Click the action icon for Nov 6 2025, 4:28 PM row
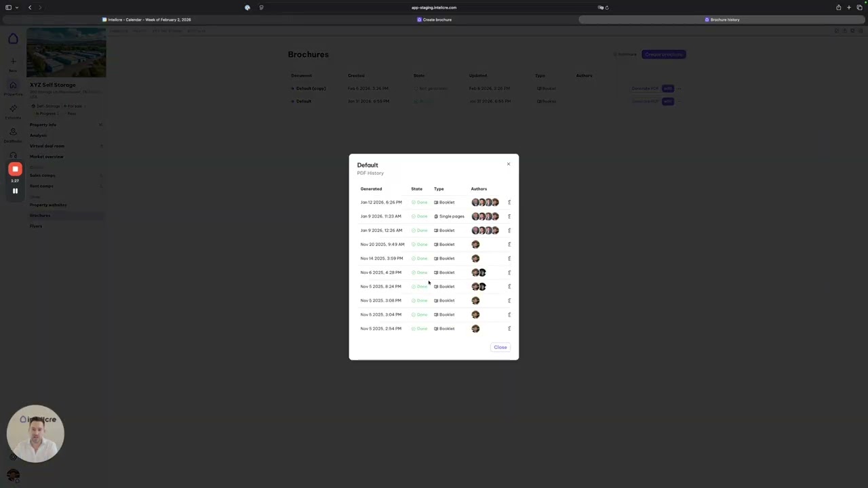868x488 pixels. coord(509,272)
